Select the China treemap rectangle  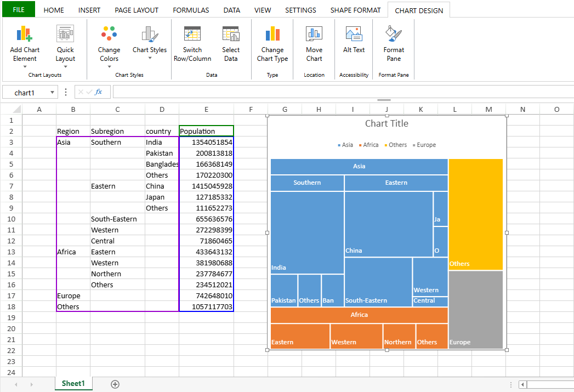[388, 224]
